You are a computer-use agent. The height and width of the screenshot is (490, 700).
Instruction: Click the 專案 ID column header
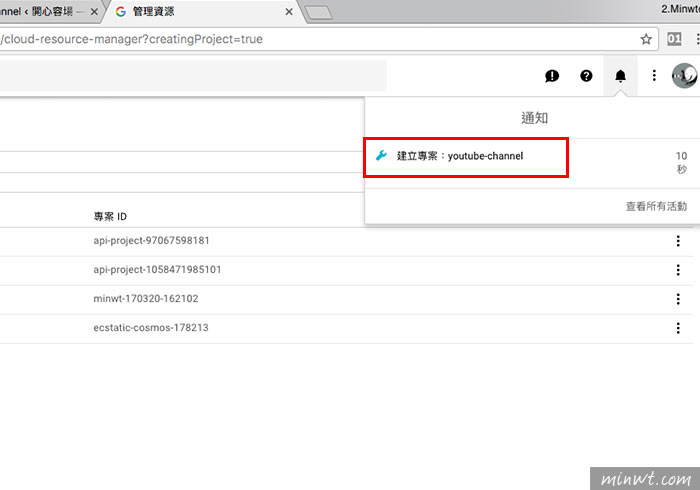pyautogui.click(x=110, y=216)
